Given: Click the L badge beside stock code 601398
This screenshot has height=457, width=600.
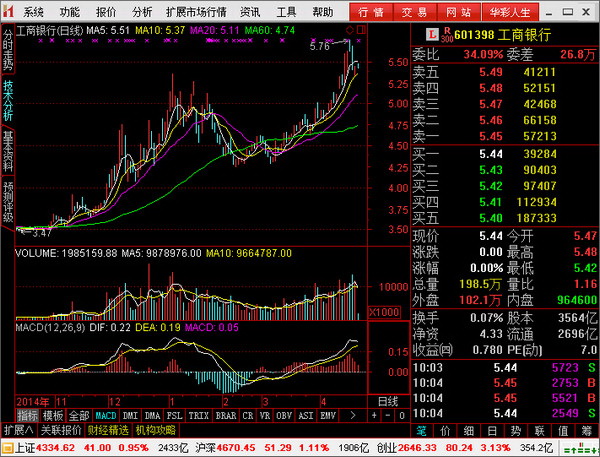Looking at the screenshot, I should pyautogui.click(x=432, y=35).
